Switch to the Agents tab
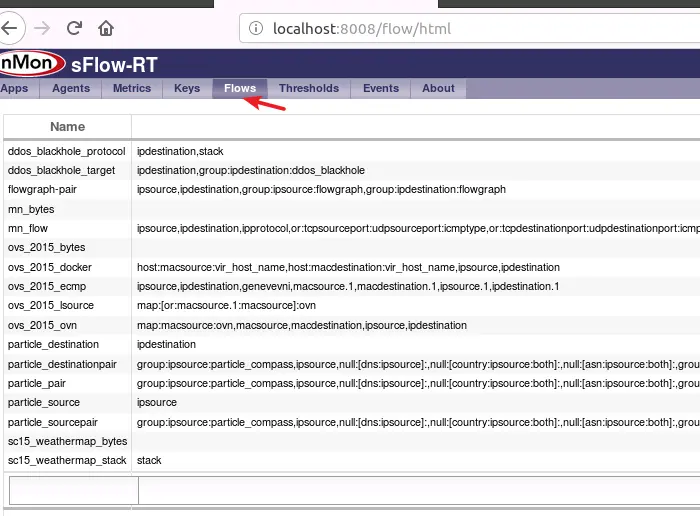The height and width of the screenshot is (516, 700). pos(71,88)
